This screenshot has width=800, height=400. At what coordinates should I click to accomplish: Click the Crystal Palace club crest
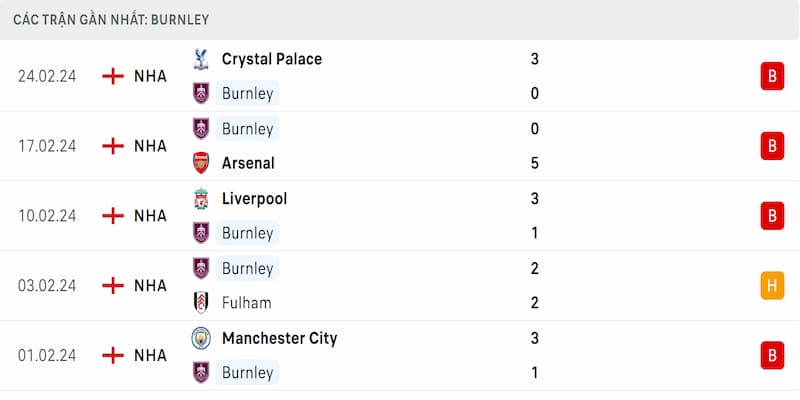tap(202, 59)
